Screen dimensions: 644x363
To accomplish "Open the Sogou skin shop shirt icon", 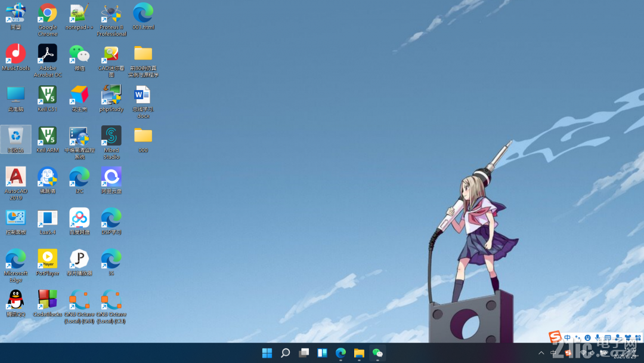I will coord(628,337).
